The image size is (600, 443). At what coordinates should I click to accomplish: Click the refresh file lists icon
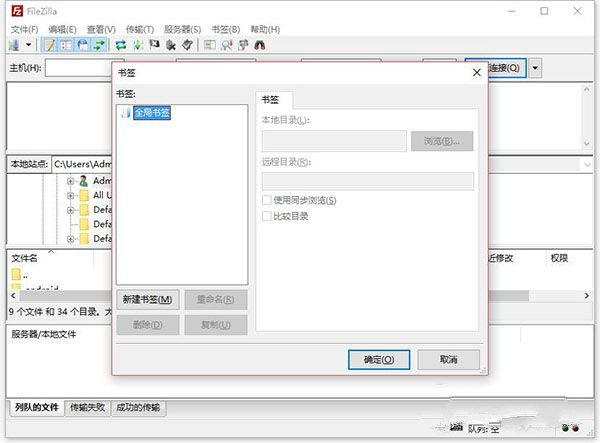coord(121,45)
